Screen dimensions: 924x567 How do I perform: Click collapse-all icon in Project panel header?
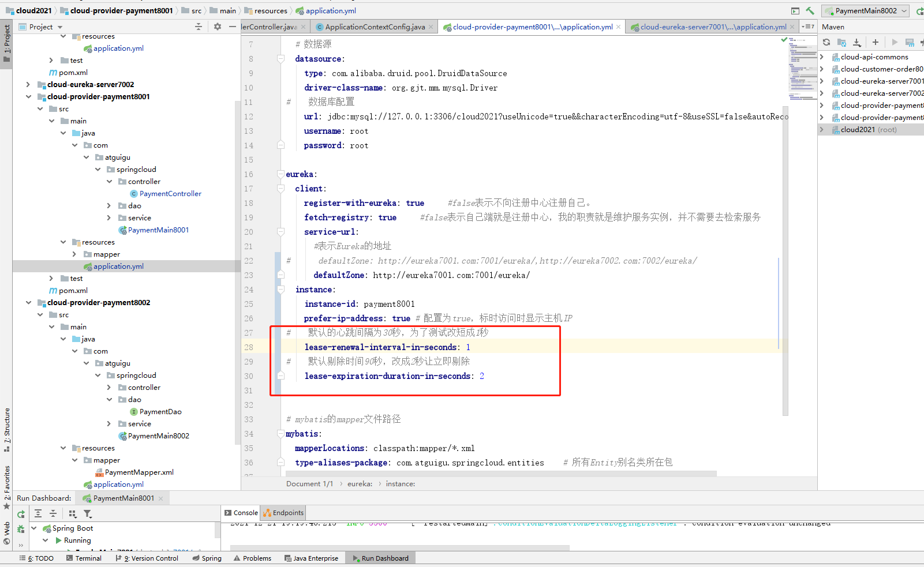(x=199, y=27)
